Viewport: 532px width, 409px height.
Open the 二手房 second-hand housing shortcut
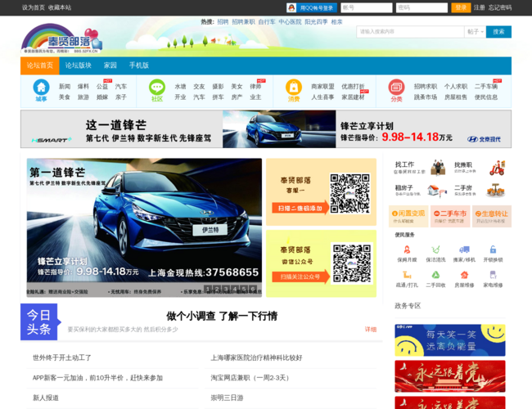coord(480,191)
